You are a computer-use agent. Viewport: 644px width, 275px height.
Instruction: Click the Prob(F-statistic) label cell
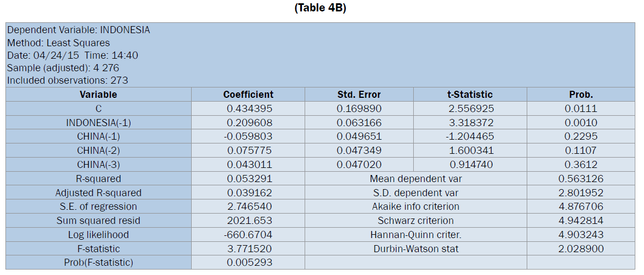pos(98,262)
